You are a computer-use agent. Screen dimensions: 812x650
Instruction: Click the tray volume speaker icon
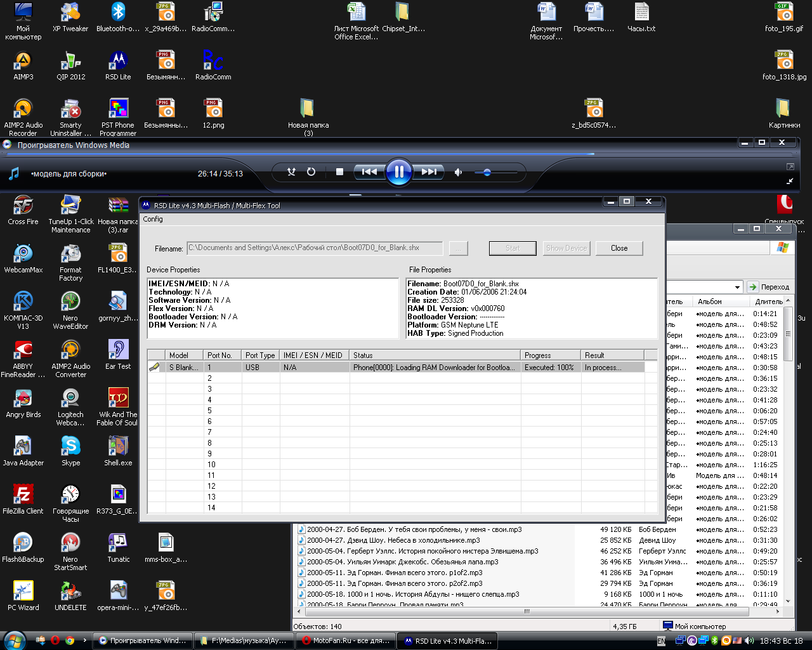(x=749, y=640)
